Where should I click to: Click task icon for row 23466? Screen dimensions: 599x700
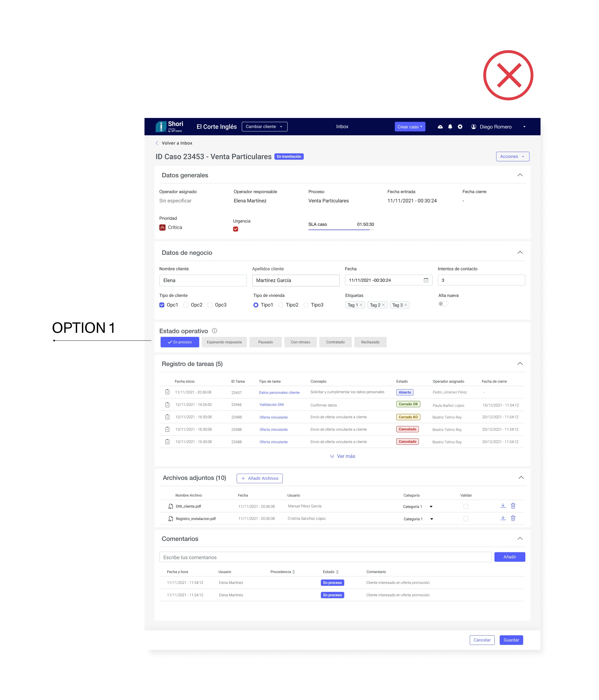click(x=167, y=404)
